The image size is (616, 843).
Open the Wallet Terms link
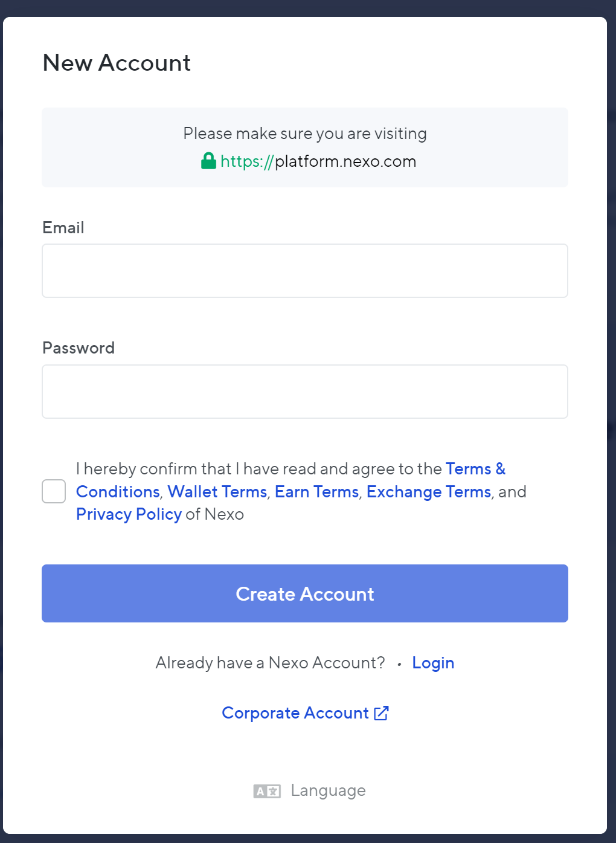pos(217,492)
